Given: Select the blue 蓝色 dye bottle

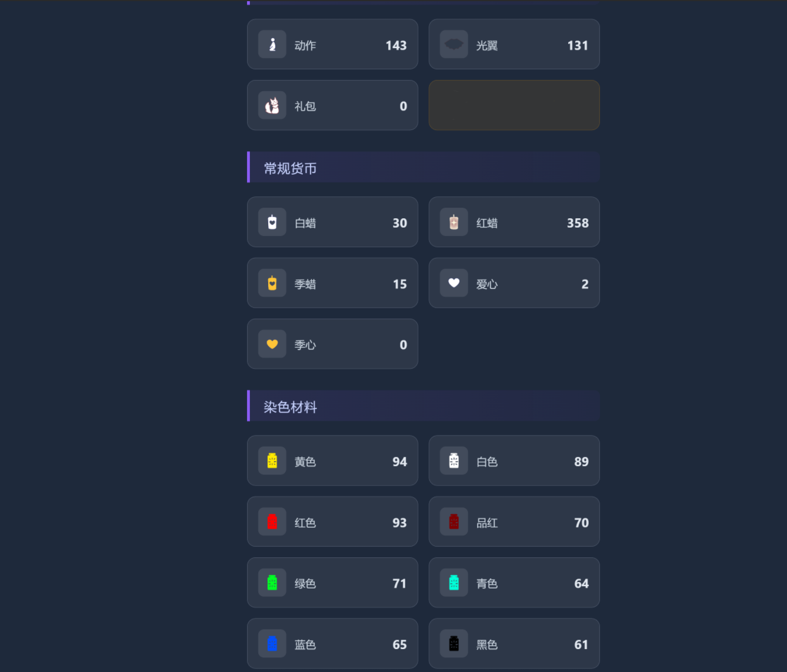Looking at the screenshot, I should [x=272, y=644].
